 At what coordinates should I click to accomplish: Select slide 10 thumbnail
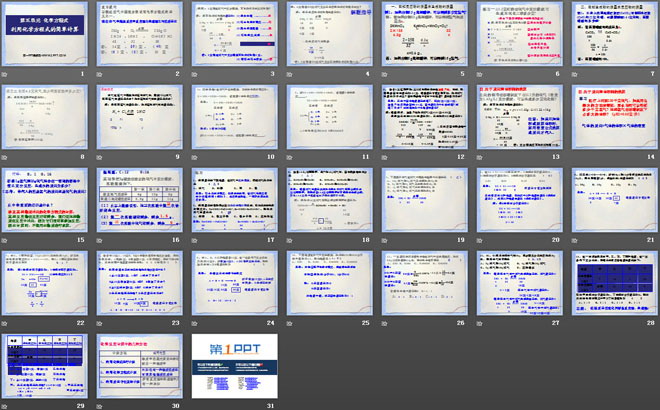tap(235, 118)
